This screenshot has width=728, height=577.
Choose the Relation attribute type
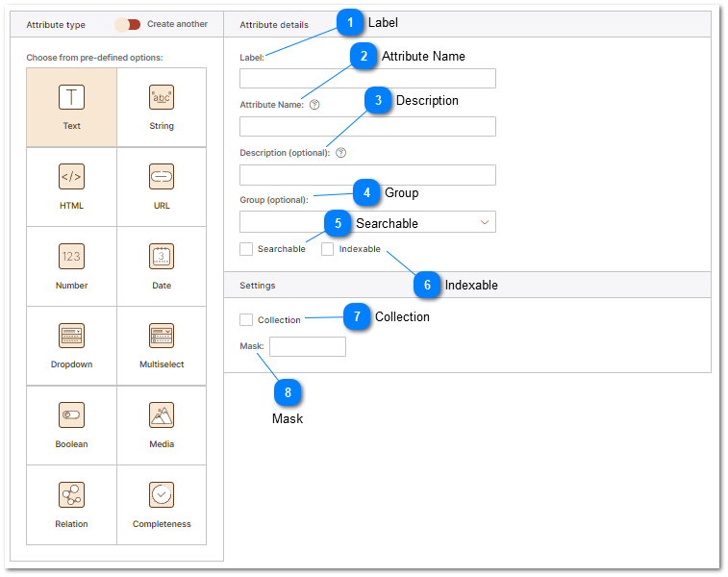(72, 505)
